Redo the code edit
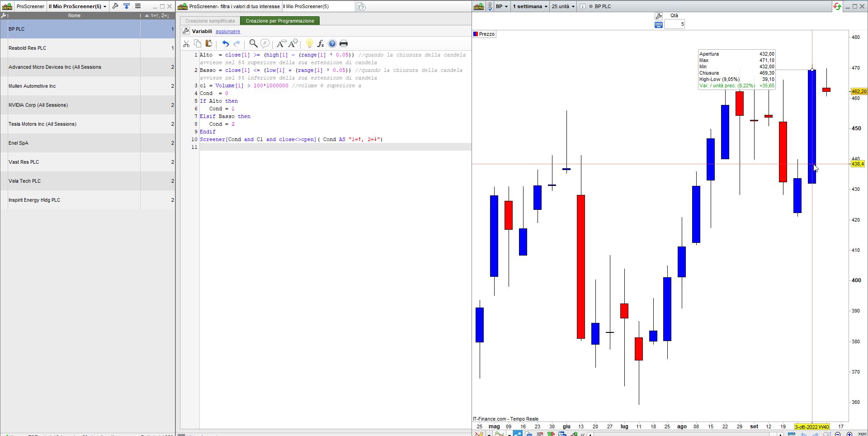The width and height of the screenshot is (868, 436). click(x=236, y=44)
